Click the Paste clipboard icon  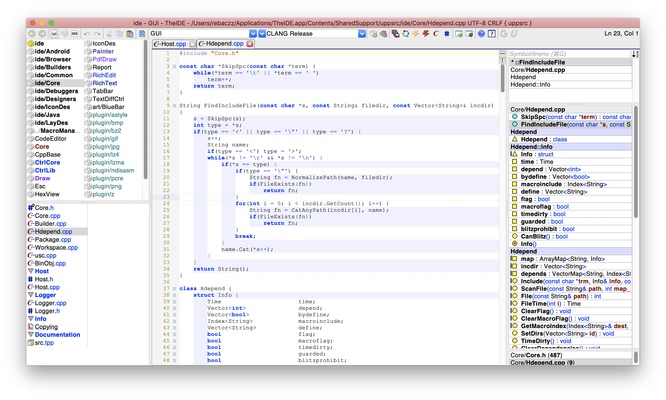pos(130,34)
